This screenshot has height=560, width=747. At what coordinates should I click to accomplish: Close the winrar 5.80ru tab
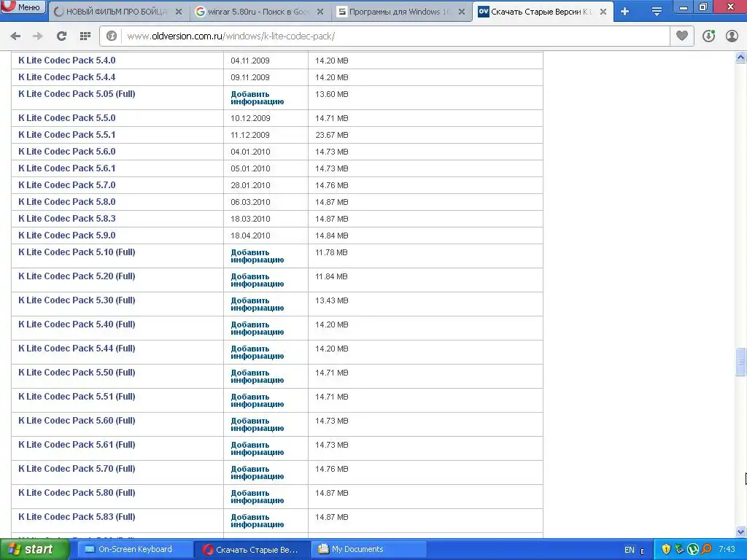[x=320, y=12]
